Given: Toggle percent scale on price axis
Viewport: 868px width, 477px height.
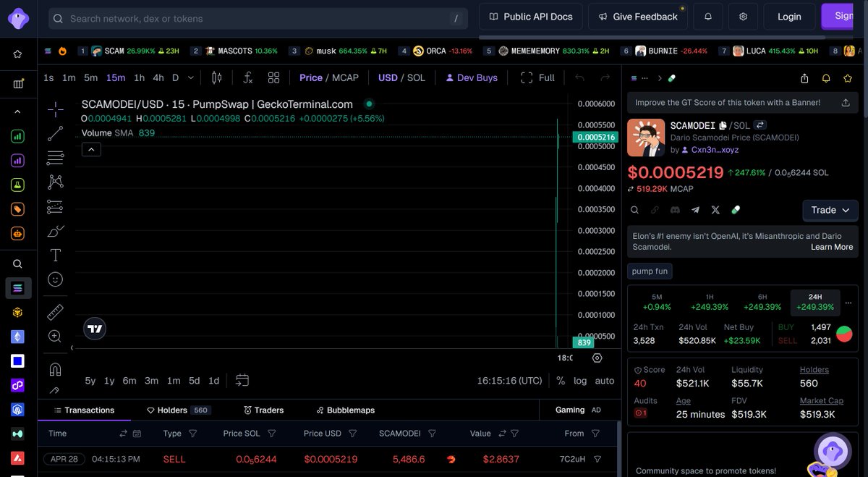Looking at the screenshot, I should [561, 381].
